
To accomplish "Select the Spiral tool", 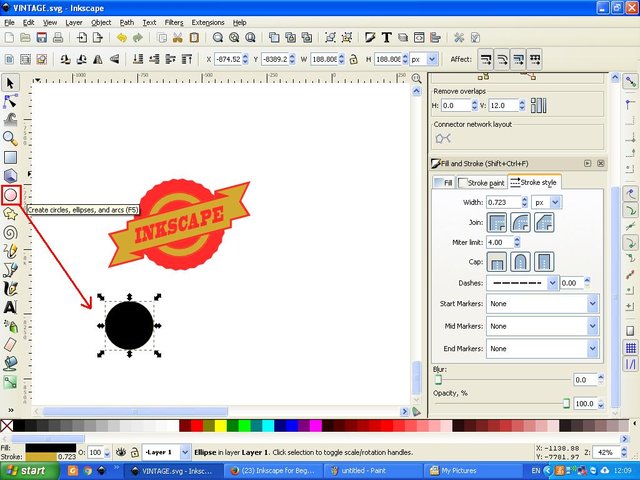I will pyautogui.click(x=10, y=233).
